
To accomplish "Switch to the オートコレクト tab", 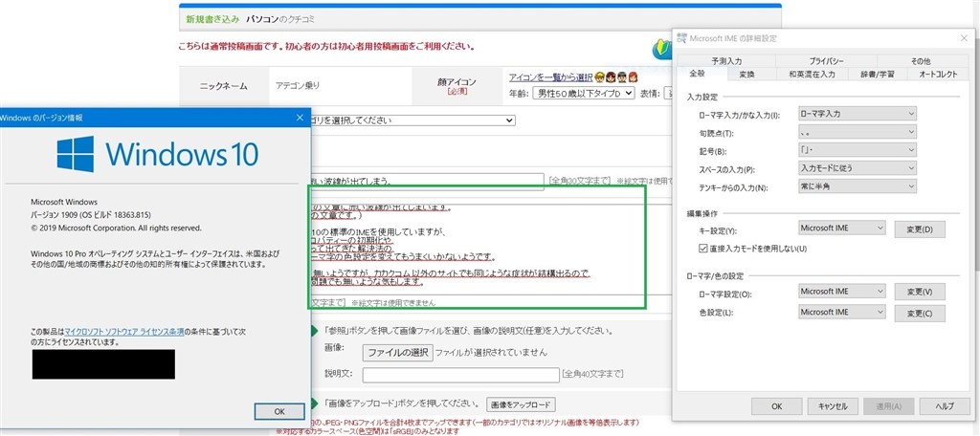I will click(x=938, y=75).
